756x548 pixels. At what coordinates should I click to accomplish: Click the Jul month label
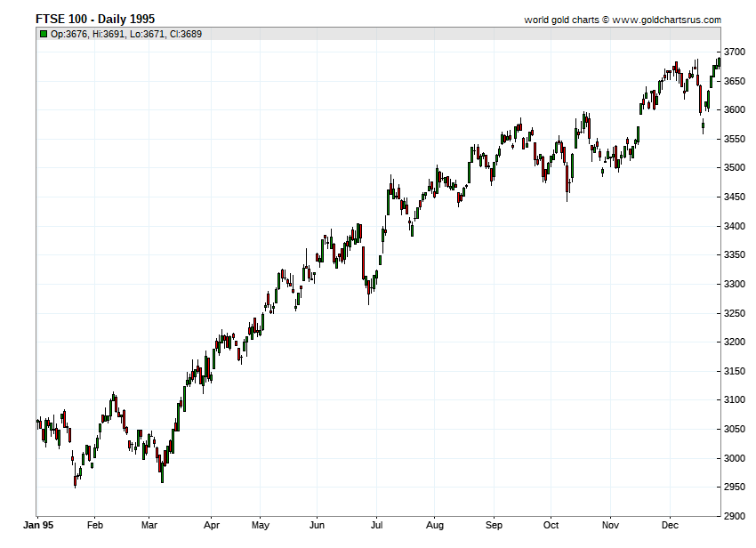pyautogui.click(x=376, y=526)
